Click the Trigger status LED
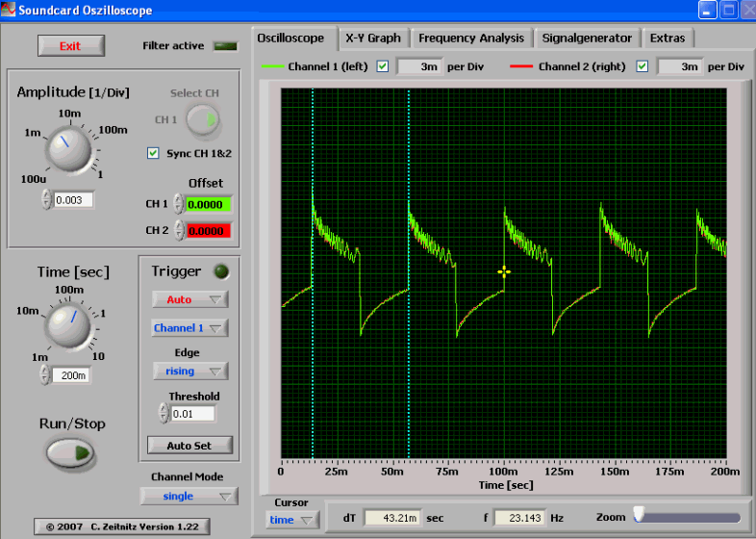This screenshot has width=756, height=539. pos(222,272)
